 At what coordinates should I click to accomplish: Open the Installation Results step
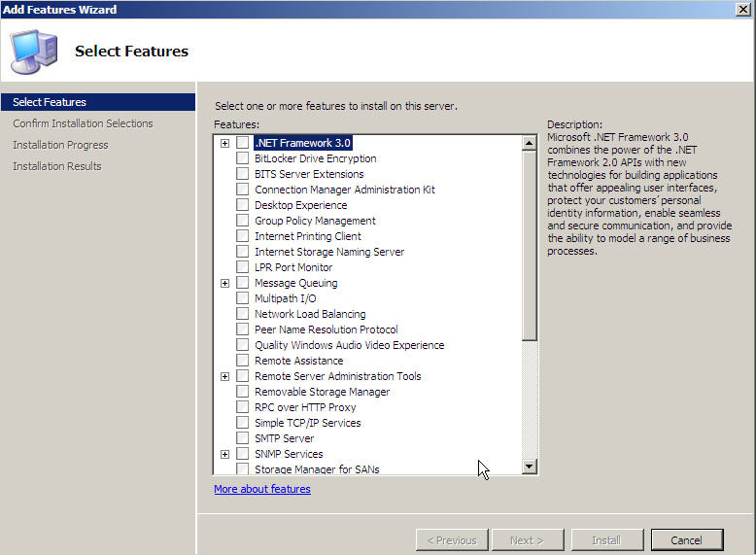[x=57, y=166]
